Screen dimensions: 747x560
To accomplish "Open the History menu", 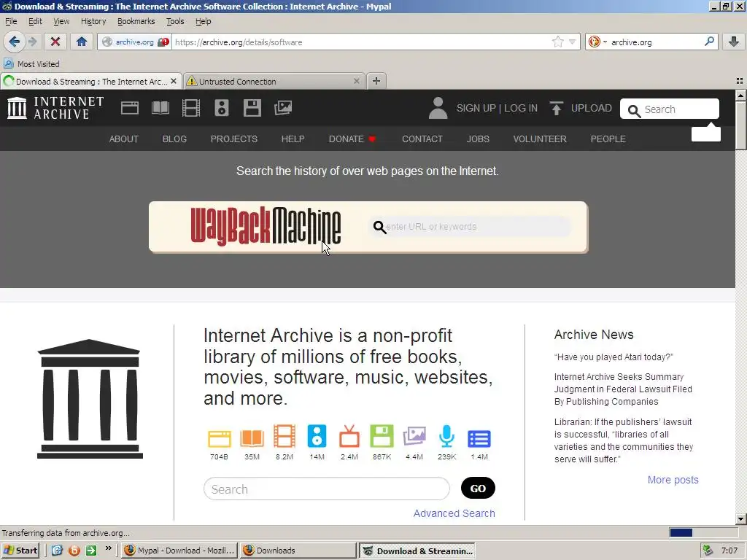I will pos(93,21).
